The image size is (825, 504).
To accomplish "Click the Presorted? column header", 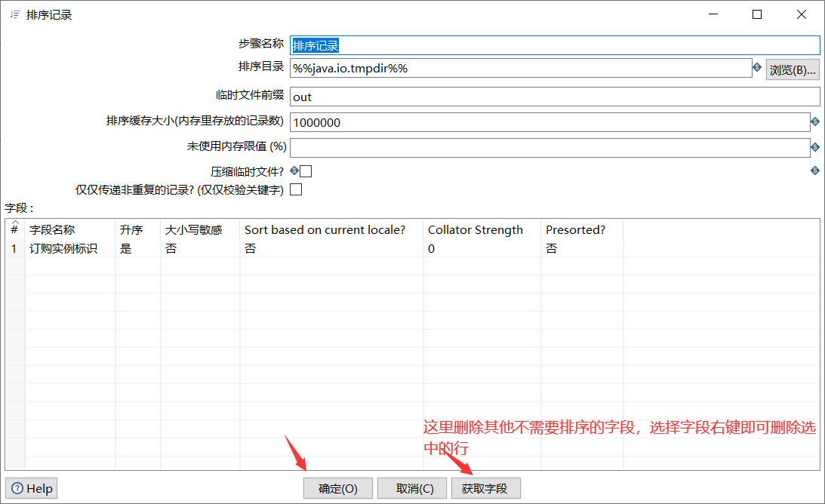I will [582, 230].
